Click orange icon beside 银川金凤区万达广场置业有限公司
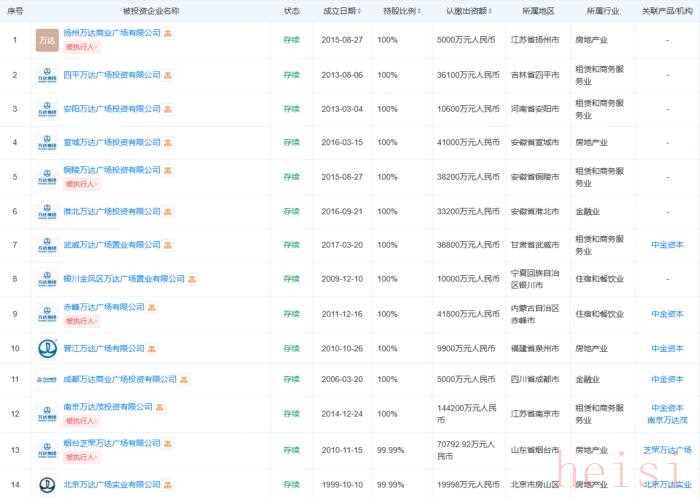Image resolution: width=700 pixels, height=500 pixels. tap(192, 279)
